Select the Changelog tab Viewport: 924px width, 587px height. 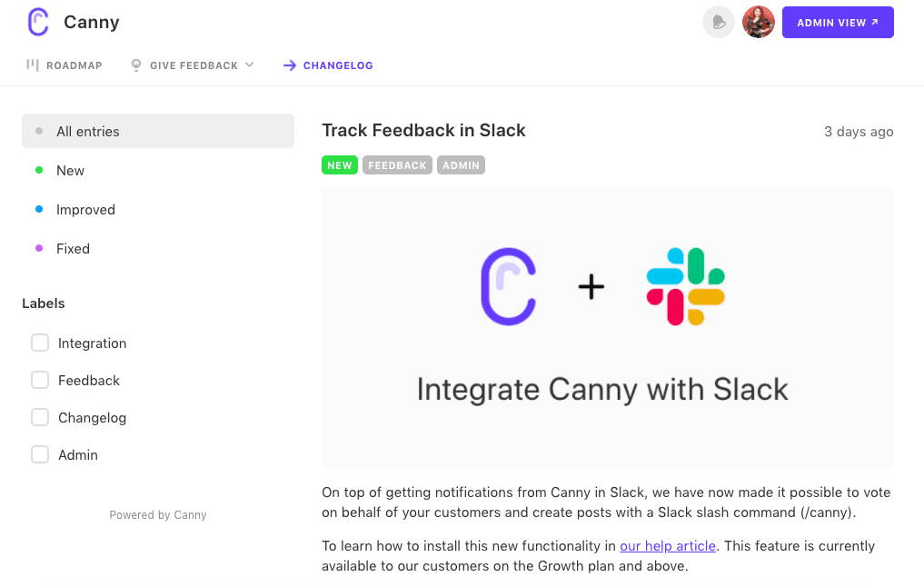328,65
